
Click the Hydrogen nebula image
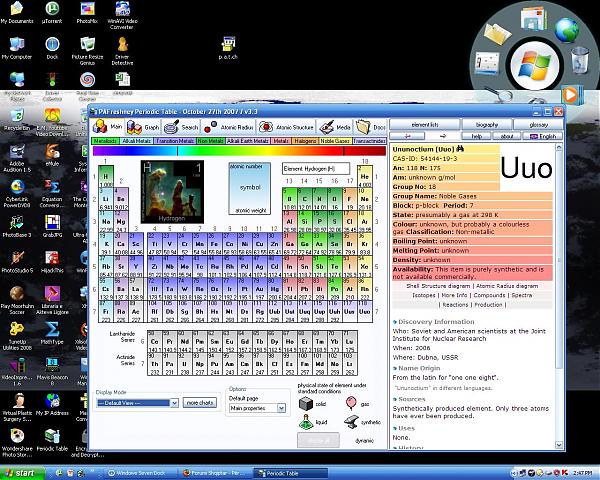point(172,192)
